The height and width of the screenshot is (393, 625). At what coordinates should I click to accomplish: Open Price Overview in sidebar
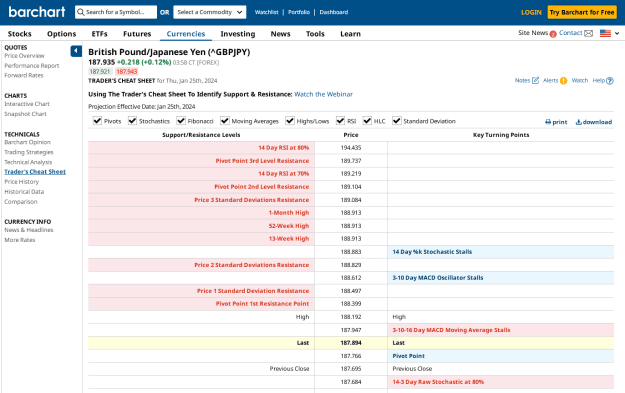pos(24,56)
